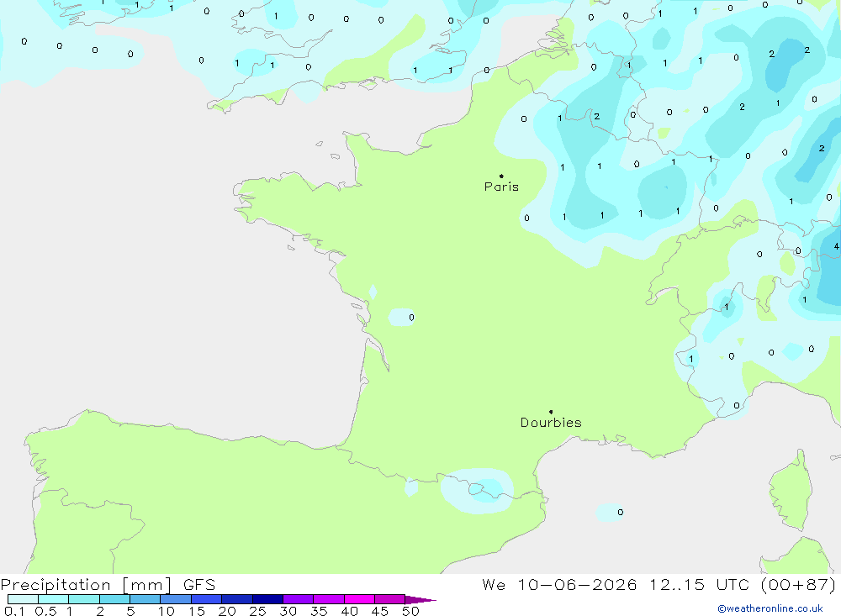
Task: Click the 'Precipitation [mm] GFS' title
Action: [x=108, y=584]
